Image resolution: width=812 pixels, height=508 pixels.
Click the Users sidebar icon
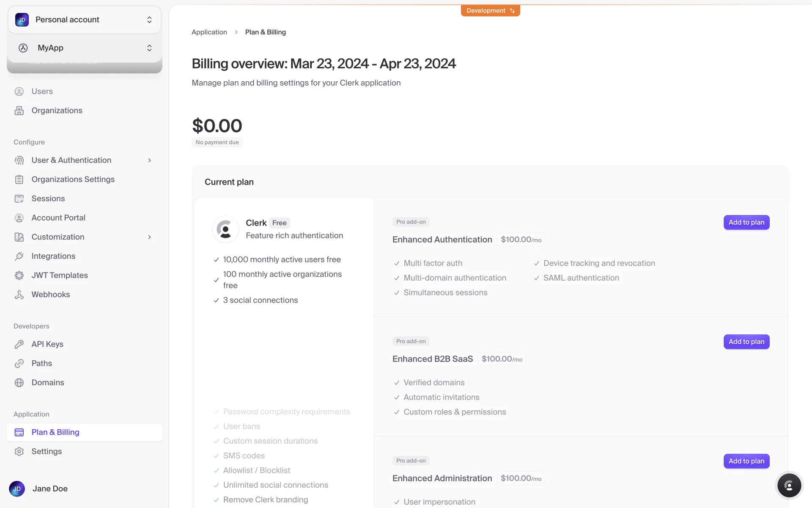19,91
